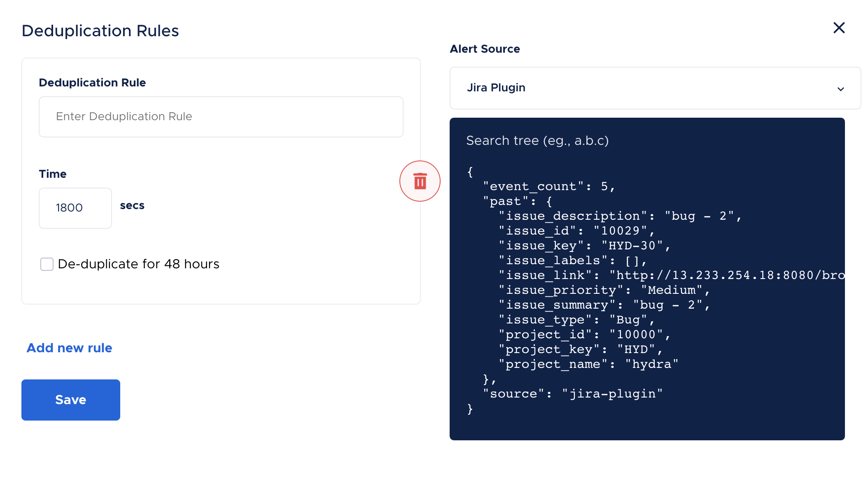Click Add new rule link
This screenshot has height=479, width=868.
[x=69, y=348]
